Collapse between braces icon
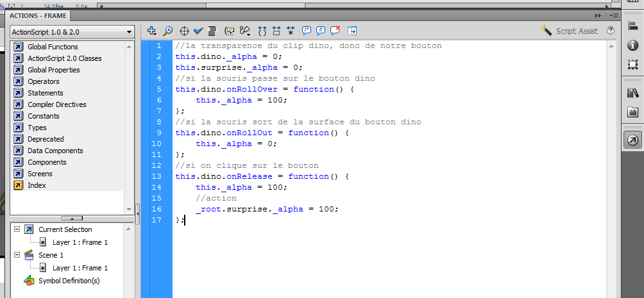This screenshot has width=644, height=298. pos(262,31)
